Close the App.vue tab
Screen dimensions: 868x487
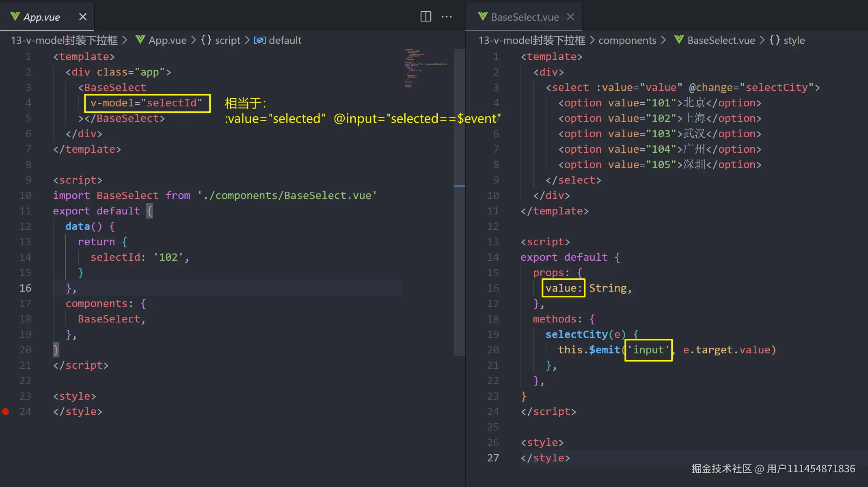click(83, 17)
